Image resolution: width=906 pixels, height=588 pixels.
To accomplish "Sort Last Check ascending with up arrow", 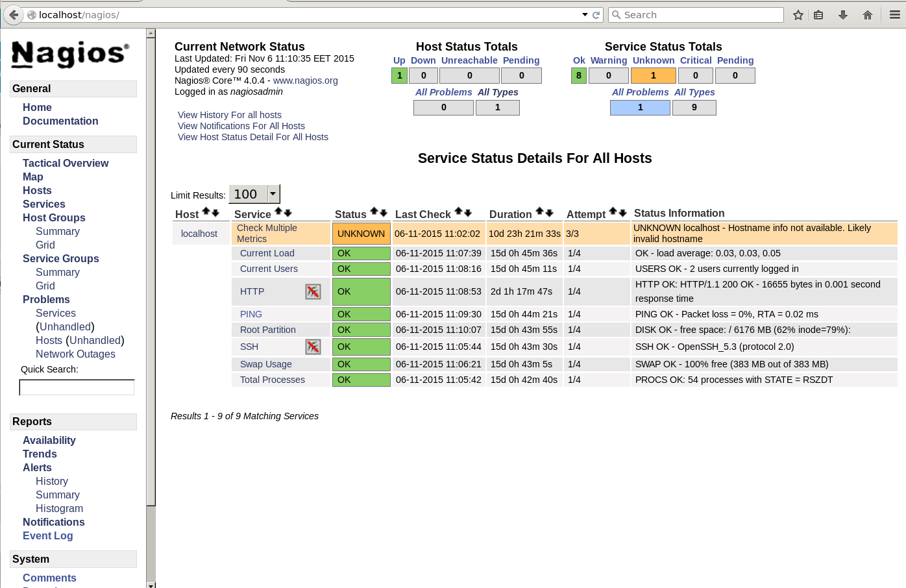I will 458,212.
